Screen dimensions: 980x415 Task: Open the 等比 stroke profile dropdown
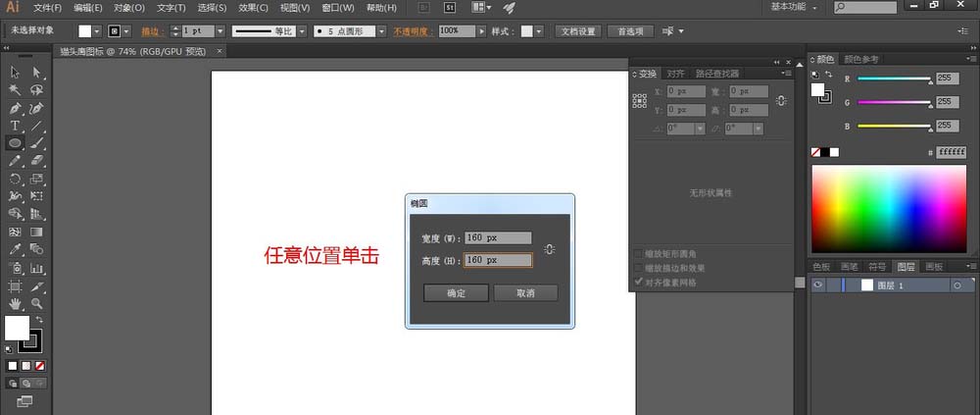point(302,31)
